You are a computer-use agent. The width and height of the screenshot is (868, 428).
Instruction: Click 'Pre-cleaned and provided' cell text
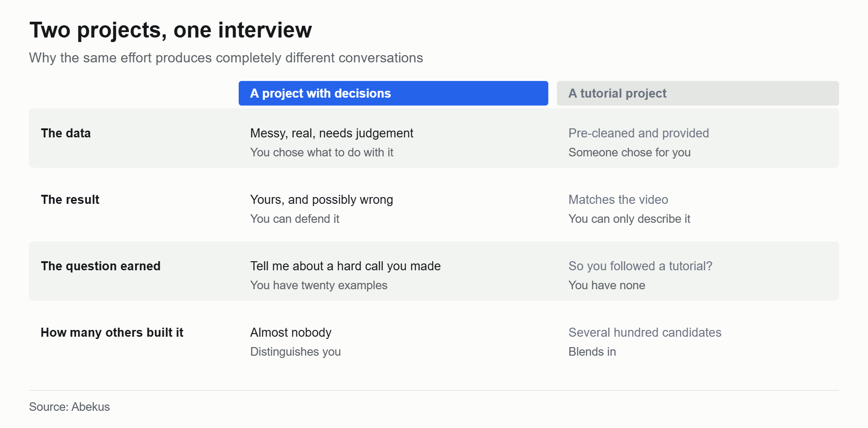tap(638, 133)
